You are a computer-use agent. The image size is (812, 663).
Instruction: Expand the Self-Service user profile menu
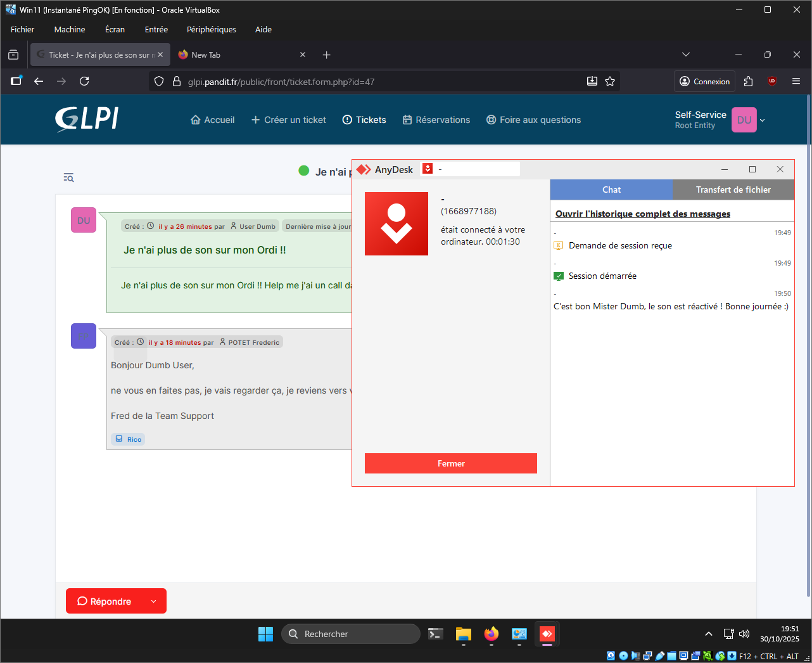762,120
